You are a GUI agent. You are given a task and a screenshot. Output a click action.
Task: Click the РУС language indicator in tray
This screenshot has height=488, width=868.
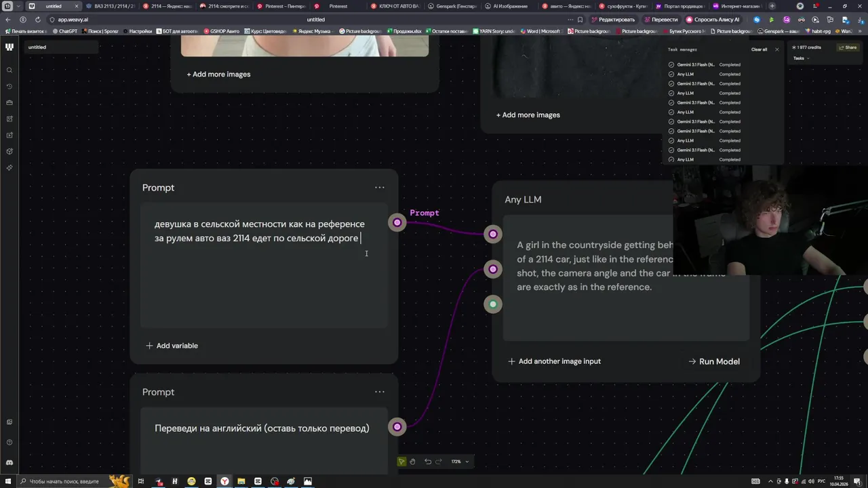coord(821,481)
